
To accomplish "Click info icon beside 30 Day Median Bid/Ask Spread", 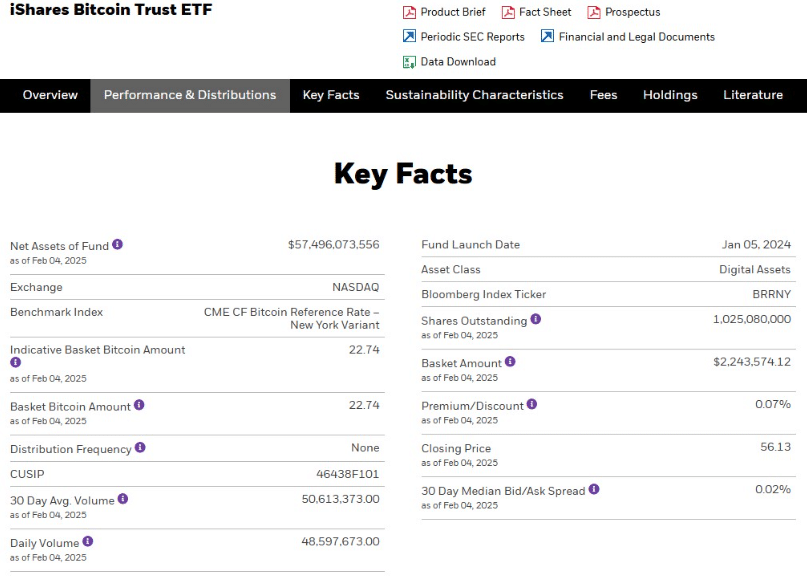I will [x=594, y=490].
